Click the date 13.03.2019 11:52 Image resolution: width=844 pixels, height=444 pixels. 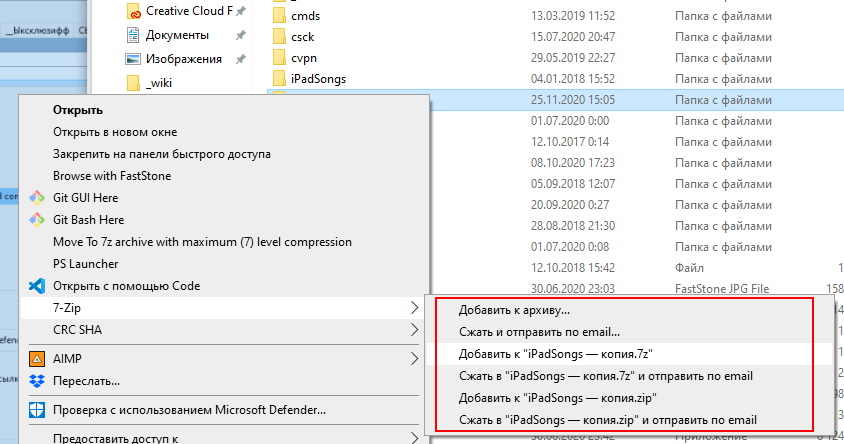click(573, 16)
